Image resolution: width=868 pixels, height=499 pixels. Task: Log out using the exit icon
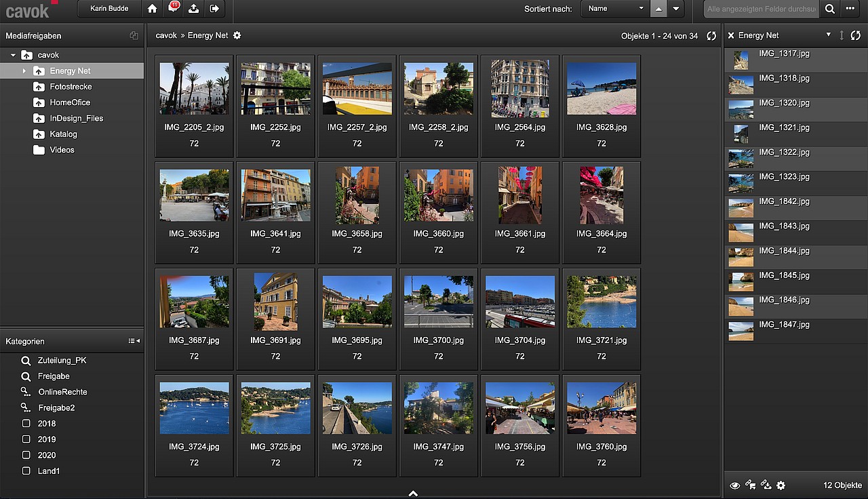214,9
